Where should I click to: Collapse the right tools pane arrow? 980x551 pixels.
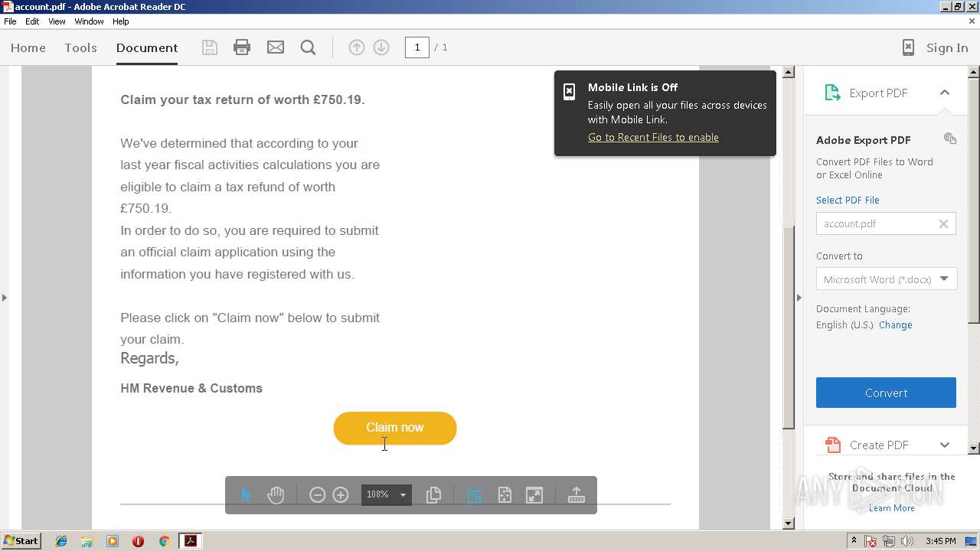click(x=799, y=297)
